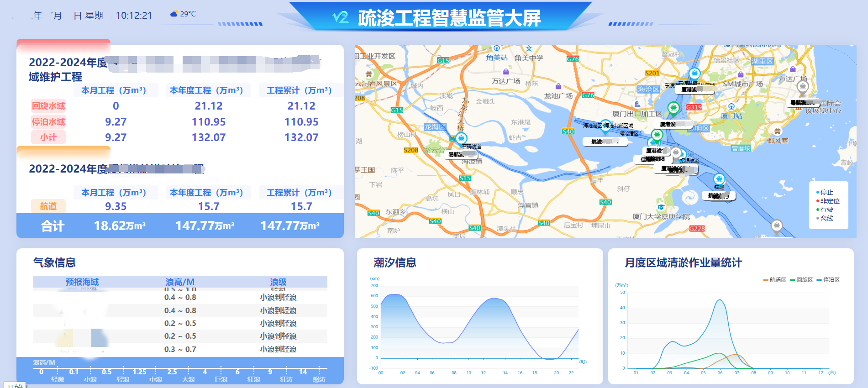The height and width of the screenshot is (388, 868).
Task: Click the 浪级 column header
Action: (278, 282)
